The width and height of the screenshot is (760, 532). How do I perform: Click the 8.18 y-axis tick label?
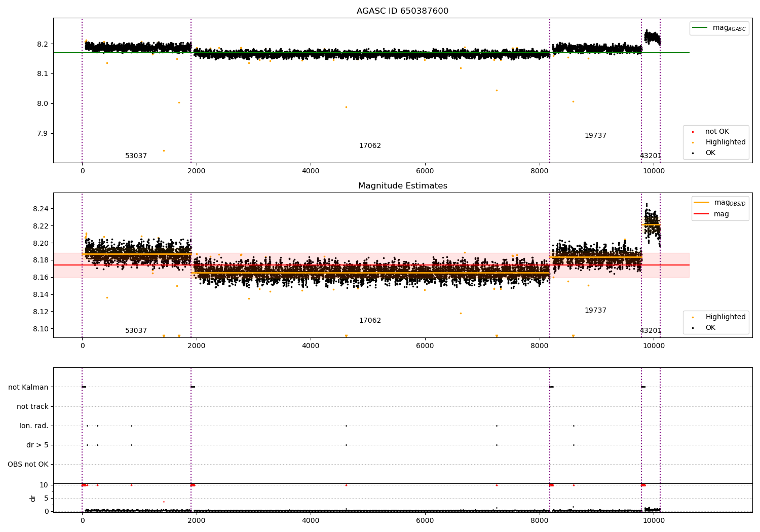41,260
